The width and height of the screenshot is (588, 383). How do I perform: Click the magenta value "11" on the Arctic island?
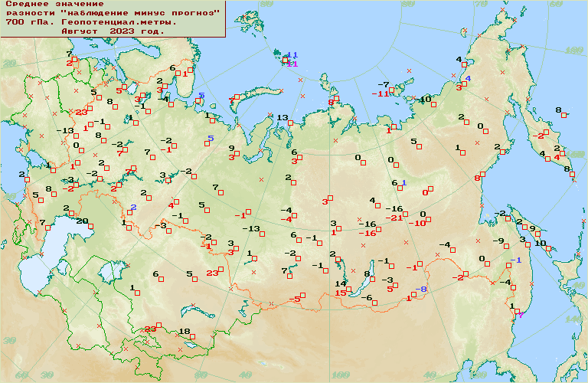tap(292, 64)
